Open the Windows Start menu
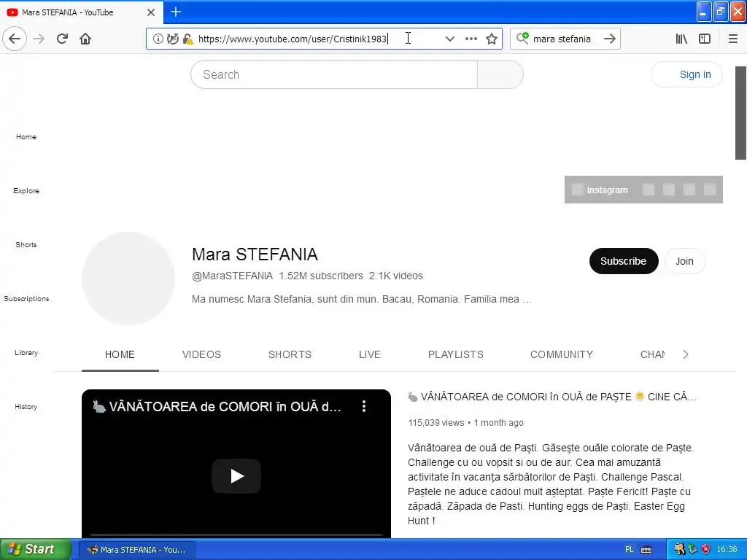This screenshot has height=560, width=747. tap(36, 549)
